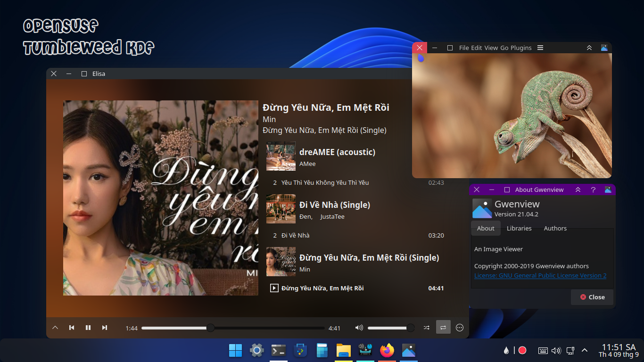Image resolution: width=644 pixels, height=362 pixels.
Task: Click the large Gwenview logo in the About dialog
Action: (482, 208)
